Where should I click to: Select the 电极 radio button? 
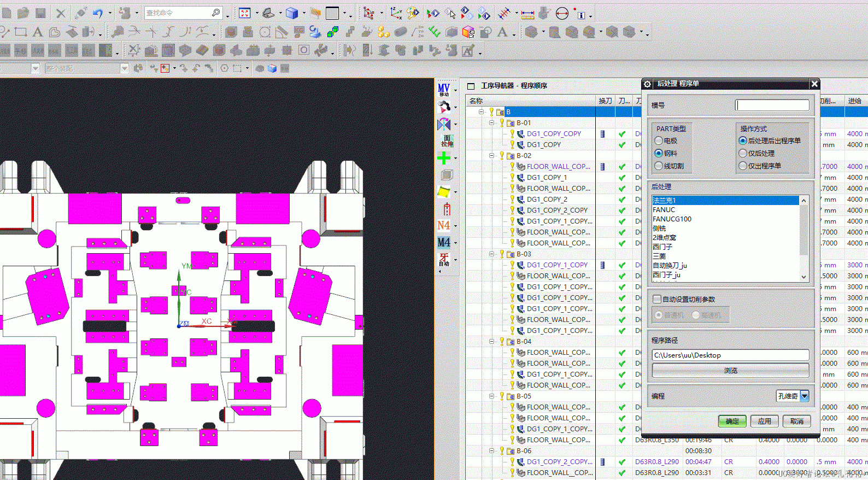(x=659, y=141)
